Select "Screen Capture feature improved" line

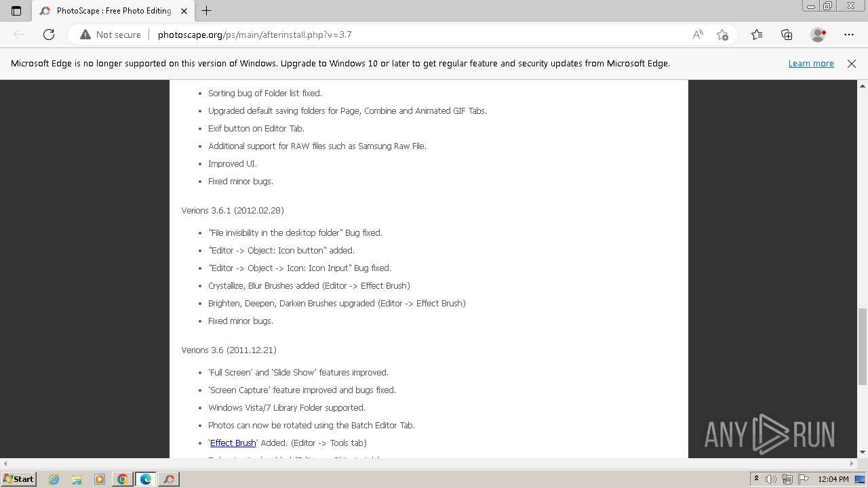pyautogui.click(x=302, y=390)
